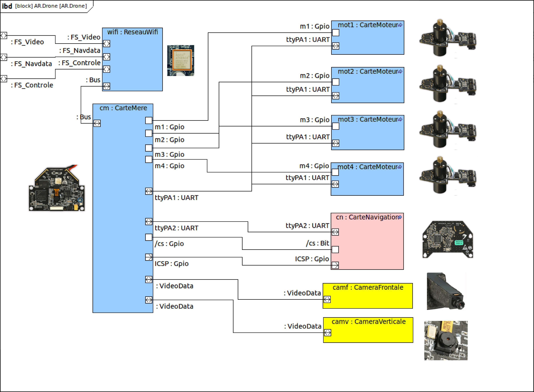Click the '/cs : Bit' port label
534x392 pixels.
click(317, 243)
